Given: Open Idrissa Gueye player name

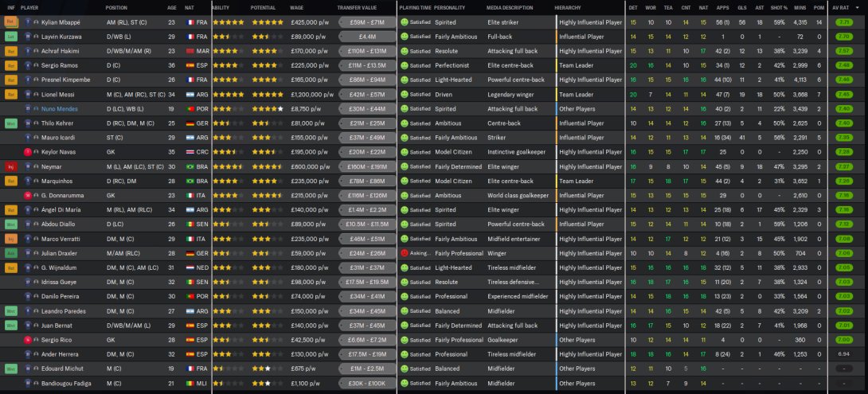Looking at the screenshot, I should pyautogui.click(x=59, y=282).
